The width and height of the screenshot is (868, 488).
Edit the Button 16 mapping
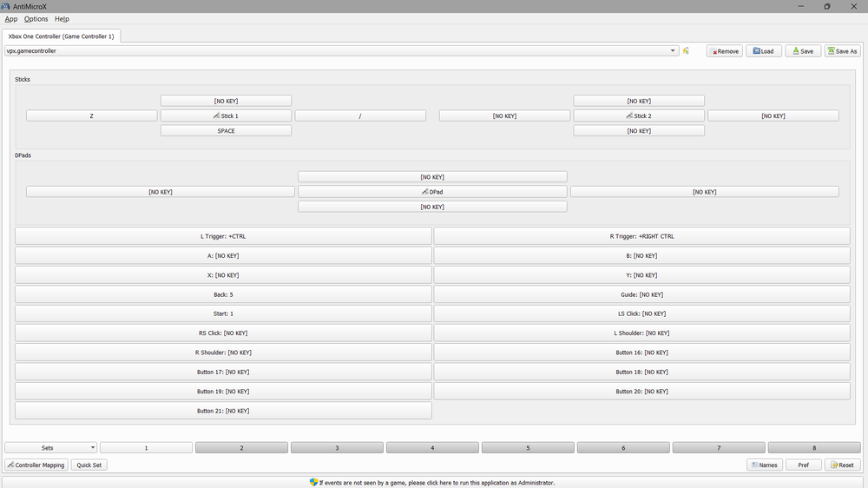pyautogui.click(x=641, y=353)
